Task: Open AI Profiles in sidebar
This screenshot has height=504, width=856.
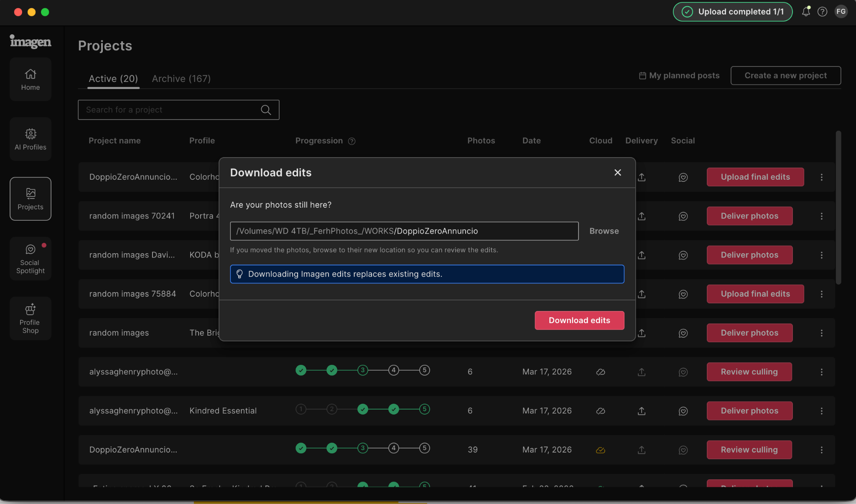Action: [x=31, y=139]
